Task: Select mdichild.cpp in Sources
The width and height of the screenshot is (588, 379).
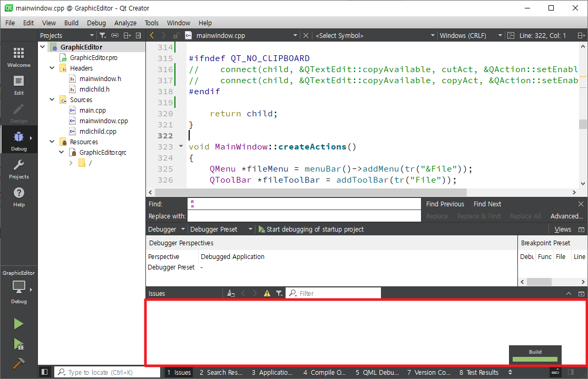Action: point(98,131)
